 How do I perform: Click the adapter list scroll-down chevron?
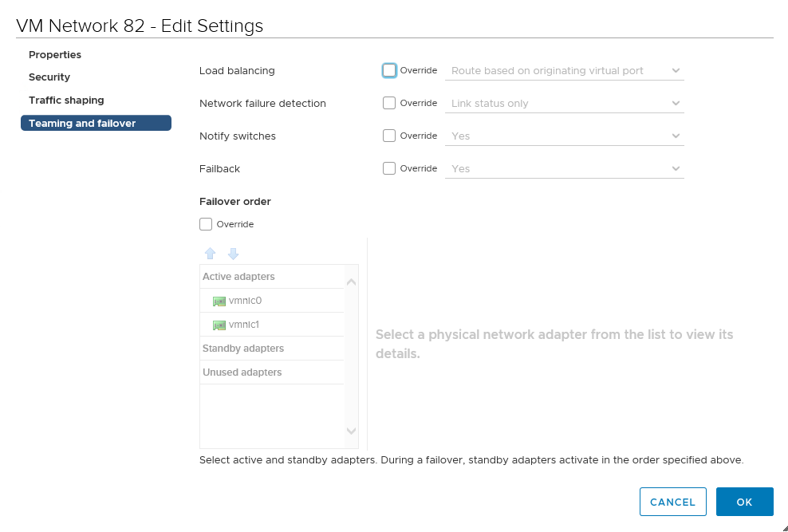point(351,431)
